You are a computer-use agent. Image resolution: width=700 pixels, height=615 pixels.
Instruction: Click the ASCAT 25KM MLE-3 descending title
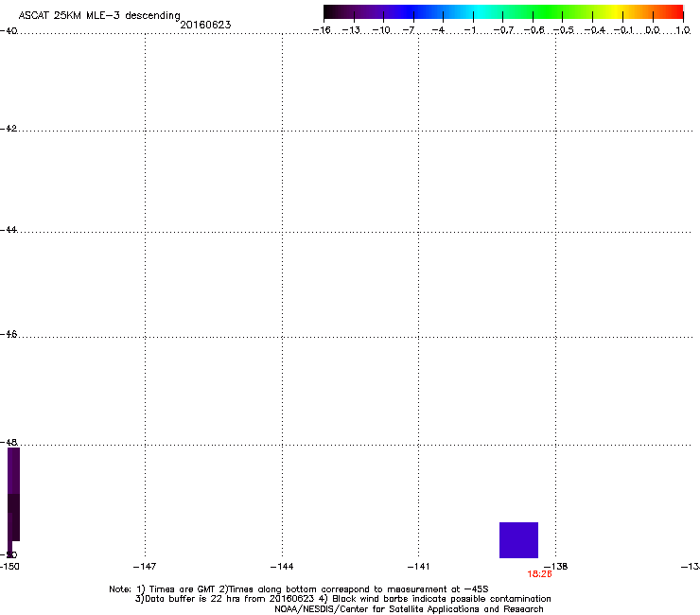click(x=99, y=15)
